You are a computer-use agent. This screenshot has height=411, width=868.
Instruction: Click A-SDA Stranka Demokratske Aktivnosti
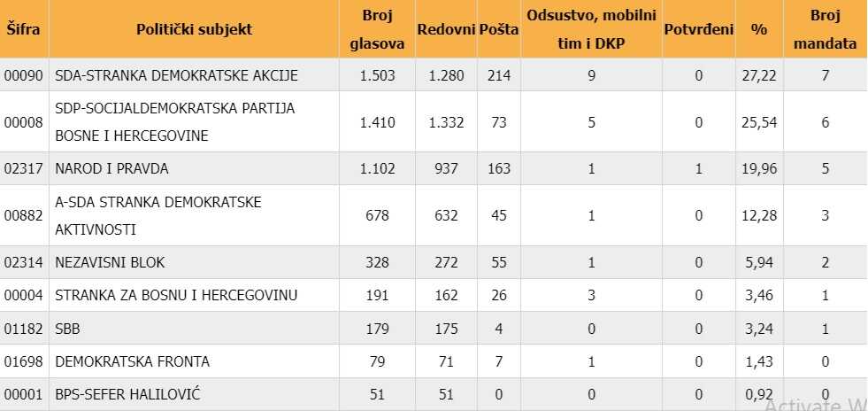click(157, 215)
